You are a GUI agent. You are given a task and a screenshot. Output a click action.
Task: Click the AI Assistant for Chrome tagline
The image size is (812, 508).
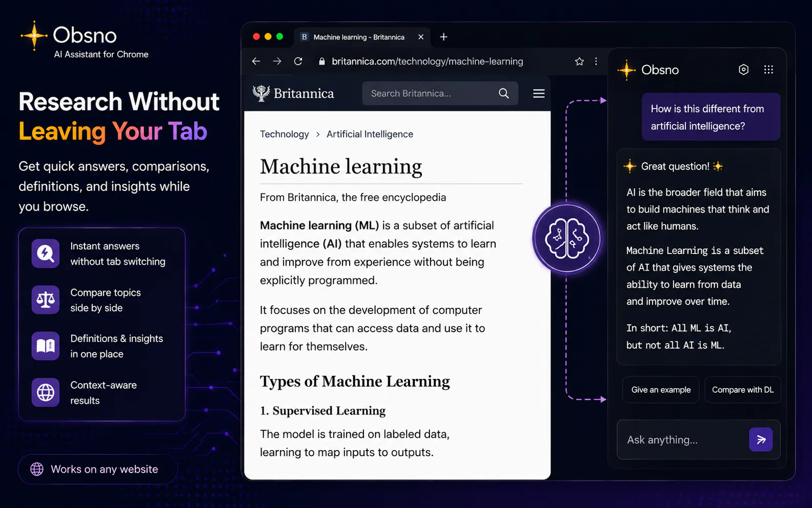point(101,54)
